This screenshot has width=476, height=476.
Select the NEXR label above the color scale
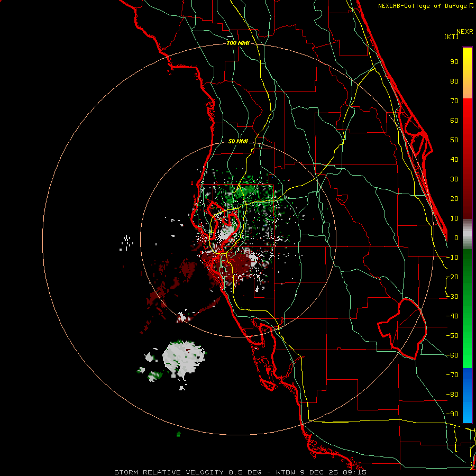click(465, 32)
